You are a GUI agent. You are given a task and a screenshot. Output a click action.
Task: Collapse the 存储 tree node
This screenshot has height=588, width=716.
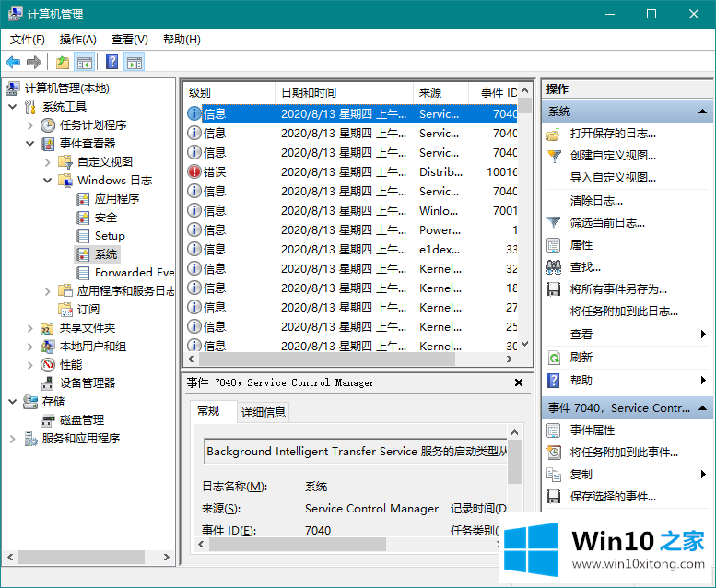(12, 402)
